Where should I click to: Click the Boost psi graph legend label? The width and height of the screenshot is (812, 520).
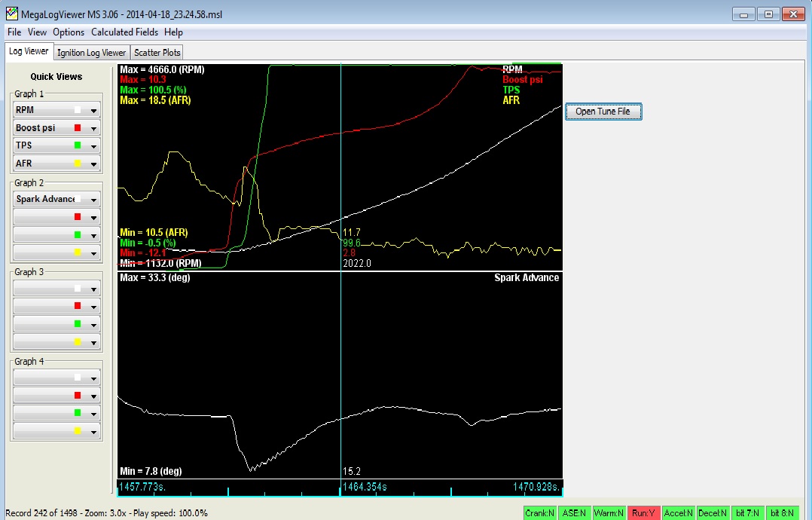pos(523,79)
